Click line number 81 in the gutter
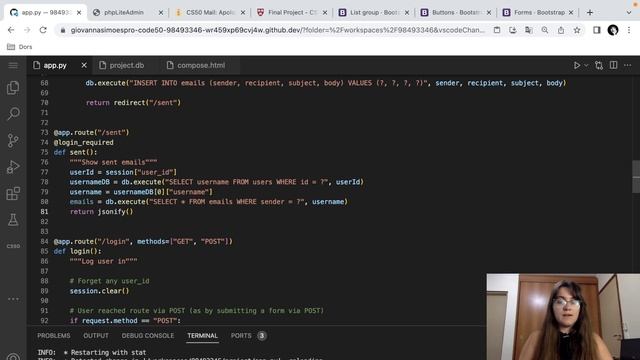This screenshot has width=640, height=360. (x=44, y=211)
